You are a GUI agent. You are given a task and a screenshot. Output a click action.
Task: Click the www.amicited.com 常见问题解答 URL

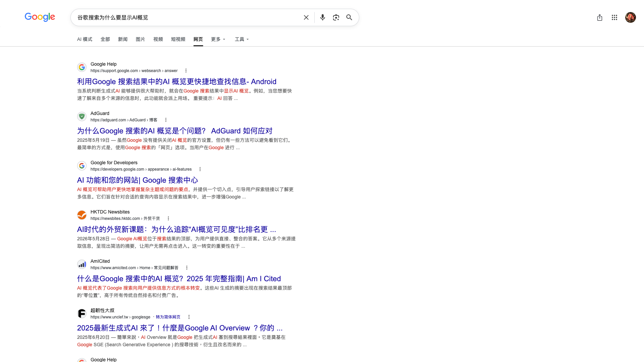[135, 268]
